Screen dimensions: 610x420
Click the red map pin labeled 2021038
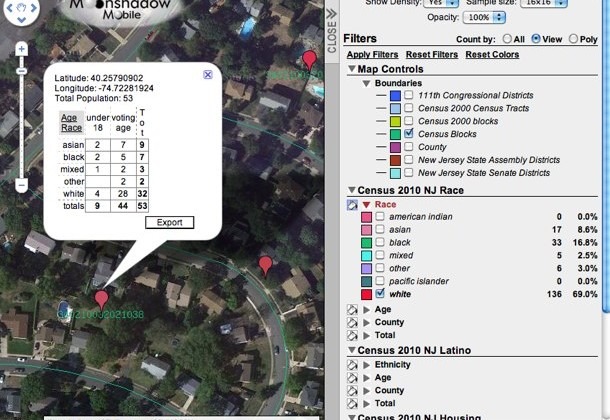[x=102, y=301]
